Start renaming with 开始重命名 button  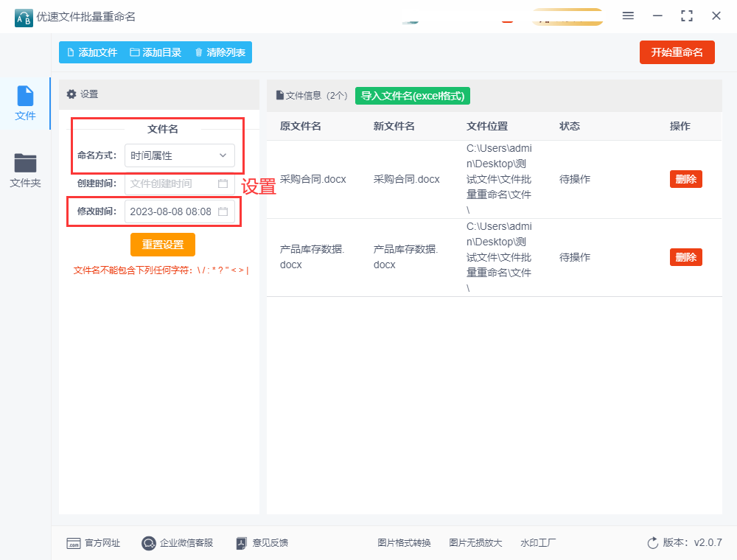[x=677, y=52]
